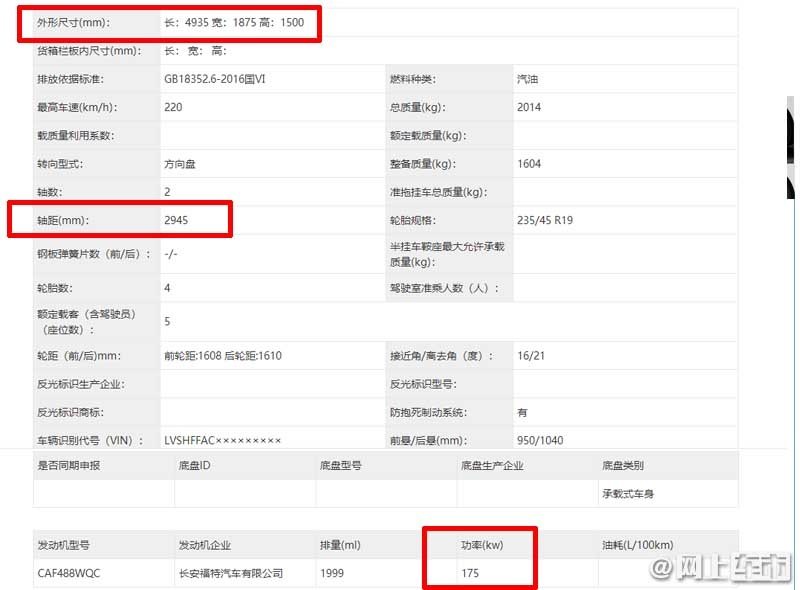800x590 pixels.
Task: Select curb weight value 1604
Action: [x=529, y=164]
